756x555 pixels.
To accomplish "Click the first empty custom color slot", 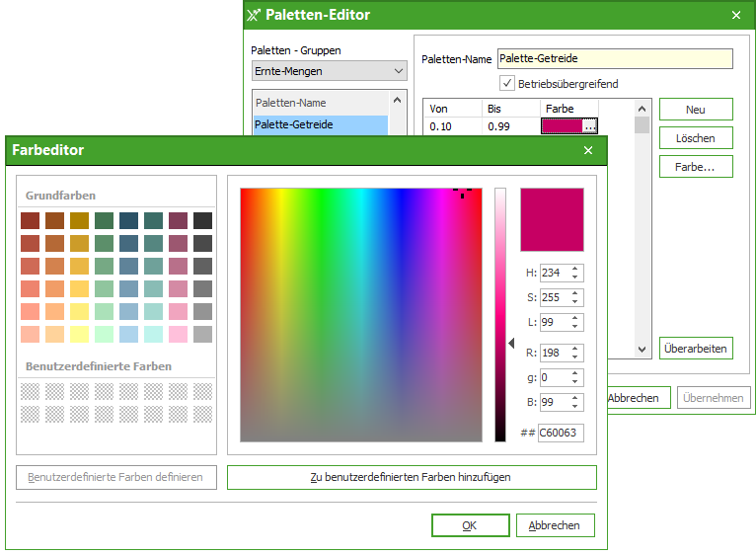I will tap(30, 391).
